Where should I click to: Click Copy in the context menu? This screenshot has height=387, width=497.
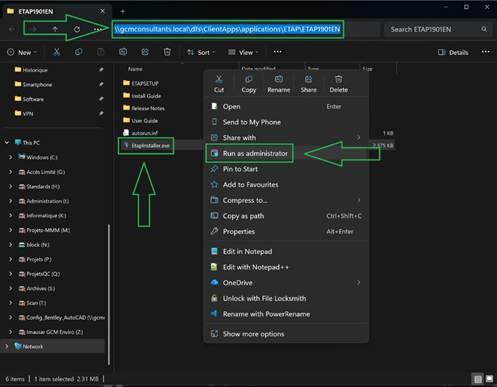tap(249, 84)
